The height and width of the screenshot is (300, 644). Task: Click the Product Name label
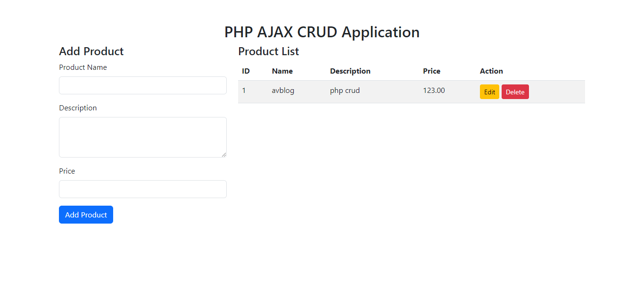(x=83, y=67)
